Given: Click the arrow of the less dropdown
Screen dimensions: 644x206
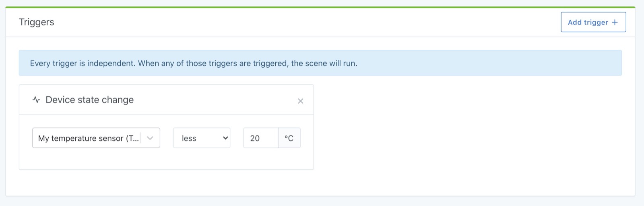Looking at the screenshot, I should click(225, 138).
